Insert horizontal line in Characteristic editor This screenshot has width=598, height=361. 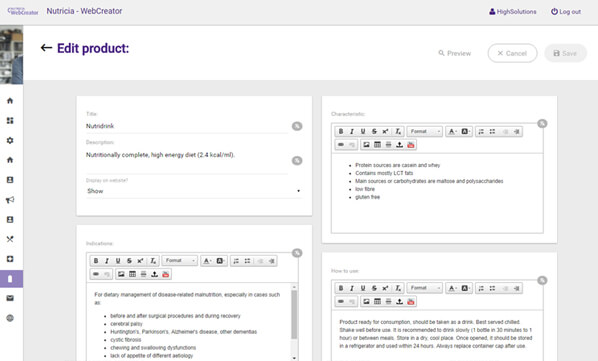pos(388,144)
